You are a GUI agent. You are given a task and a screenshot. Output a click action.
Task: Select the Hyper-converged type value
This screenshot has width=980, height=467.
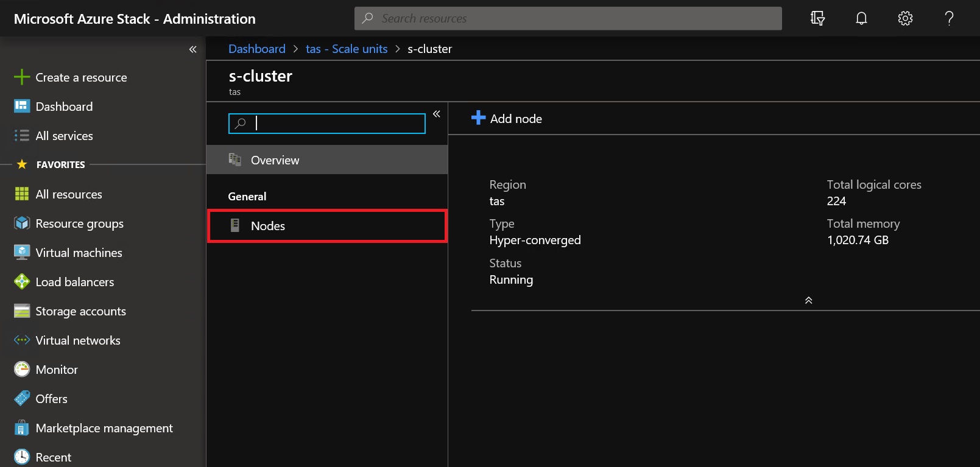click(535, 240)
